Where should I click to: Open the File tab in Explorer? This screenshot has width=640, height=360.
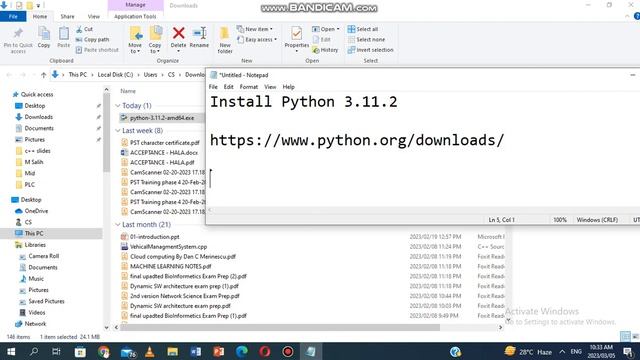(13, 16)
